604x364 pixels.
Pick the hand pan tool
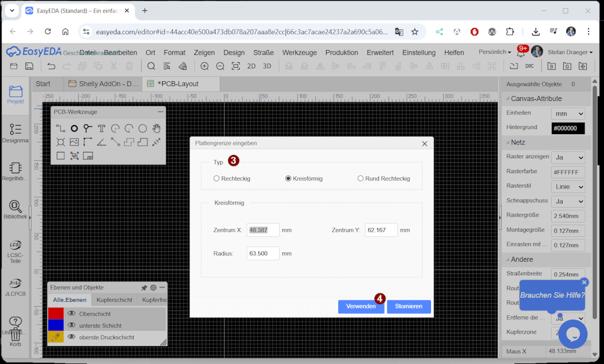pos(156,128)
